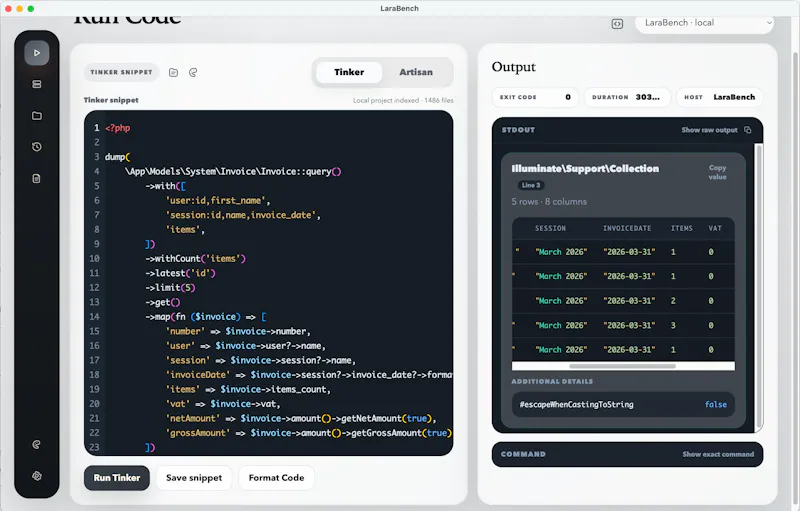Click code line 3 containing dump(
The height and width of the screenshot is (511, 800).
[x=117, y=157]
